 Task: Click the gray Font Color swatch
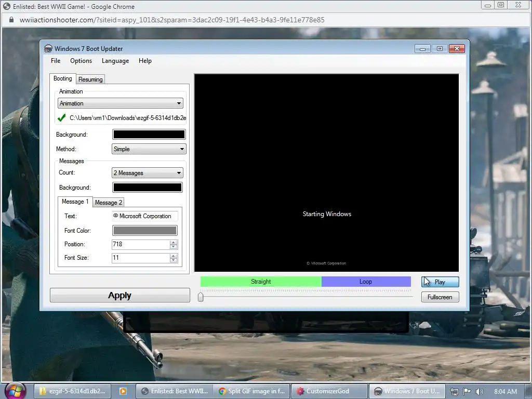coord(145,231)
